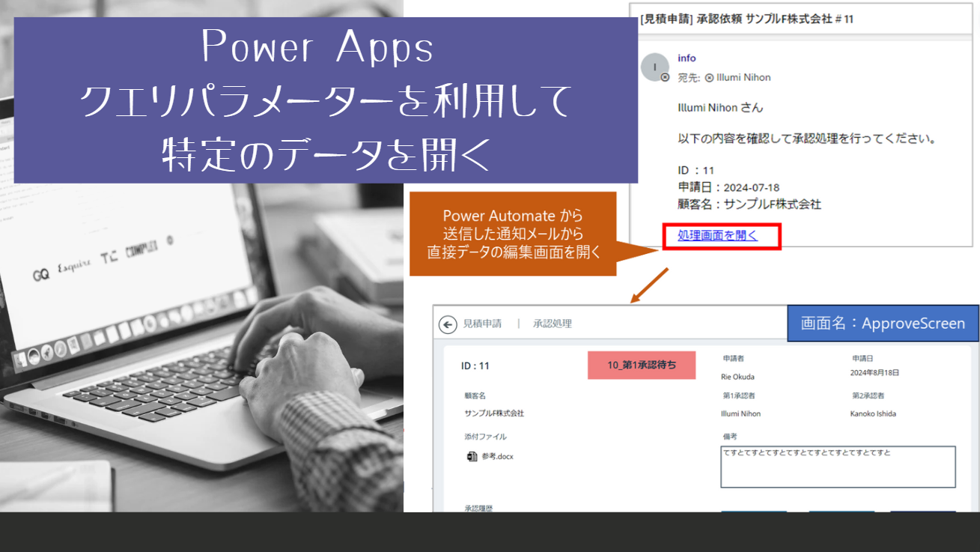Click the red-highlighted link icon area
This screenshot has height=552, width=980.
[721, 235]
